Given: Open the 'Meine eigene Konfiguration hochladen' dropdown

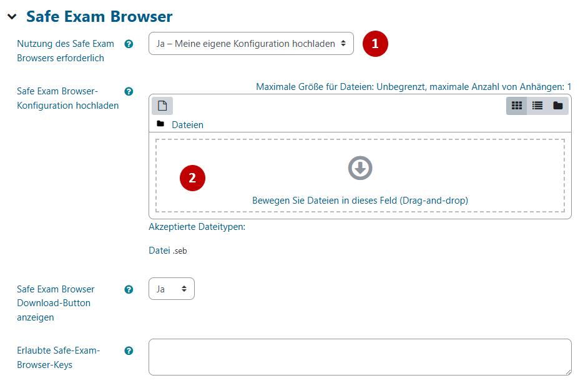Looking at the screenshot, I should [x=251, y=44].
